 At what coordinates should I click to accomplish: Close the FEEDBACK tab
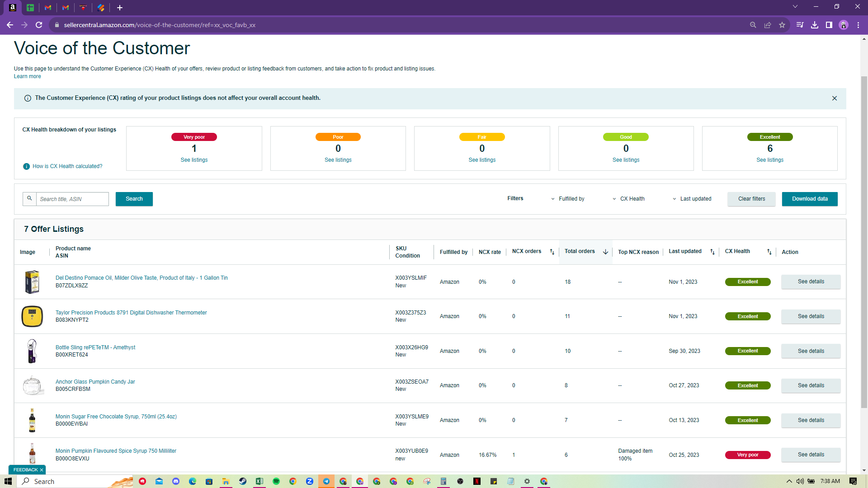coord(42,470)
